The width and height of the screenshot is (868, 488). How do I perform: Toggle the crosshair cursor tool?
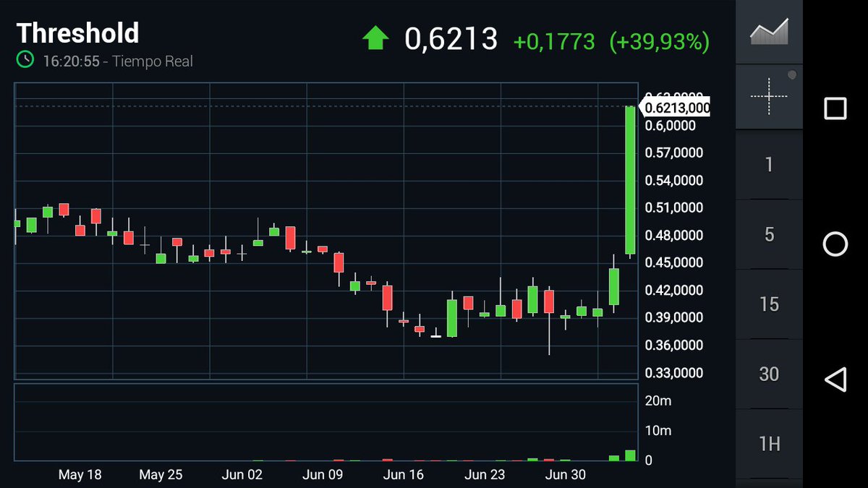click(769, 95)
